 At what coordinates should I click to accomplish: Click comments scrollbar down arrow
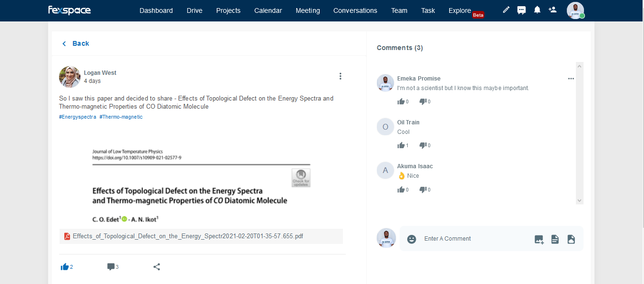(580, 201)
